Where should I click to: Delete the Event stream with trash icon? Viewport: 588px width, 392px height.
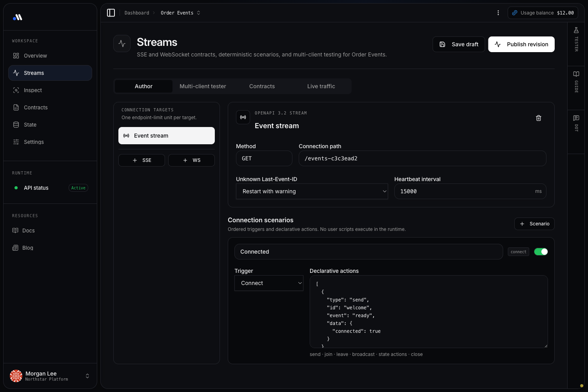(539, 118)
